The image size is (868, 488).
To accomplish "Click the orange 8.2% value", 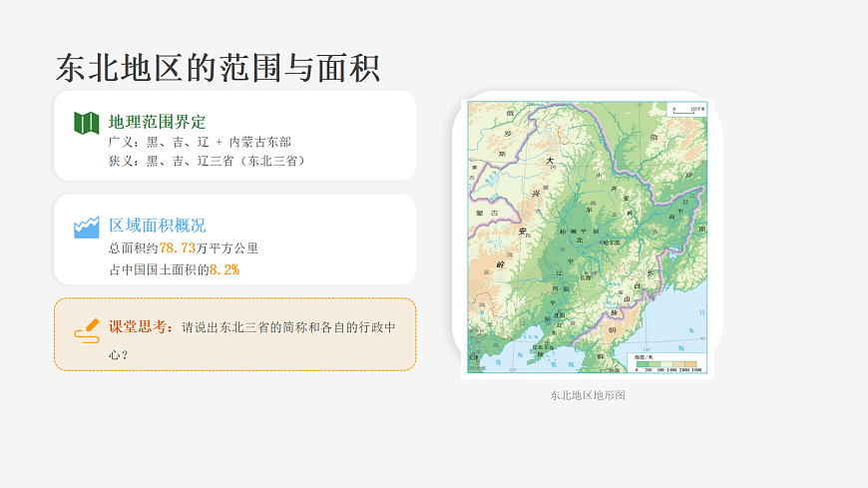I will pos(224,269).
